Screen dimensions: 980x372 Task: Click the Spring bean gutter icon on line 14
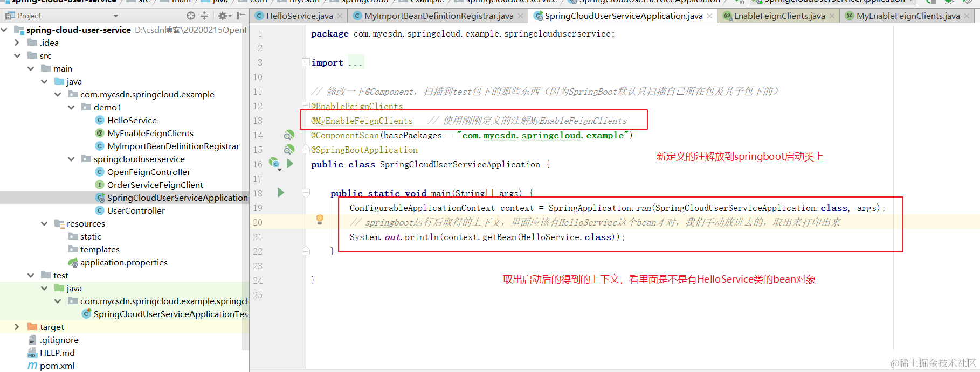point(289,135)
